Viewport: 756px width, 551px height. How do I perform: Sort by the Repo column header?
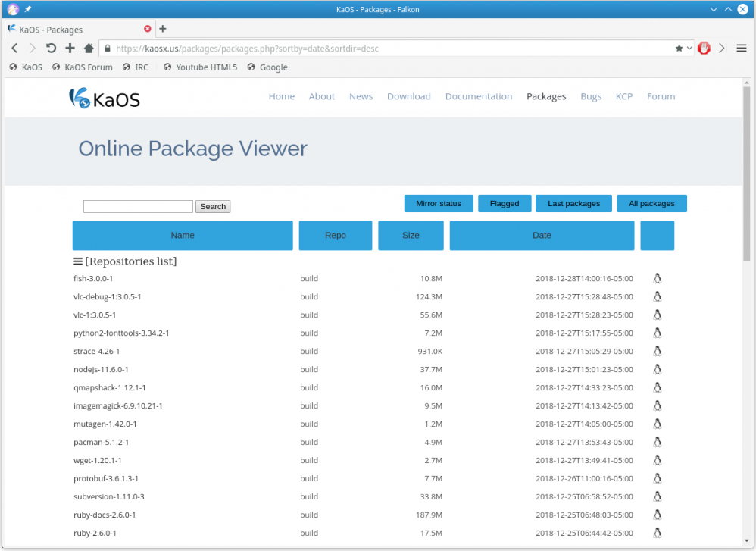tap(336, 236)
